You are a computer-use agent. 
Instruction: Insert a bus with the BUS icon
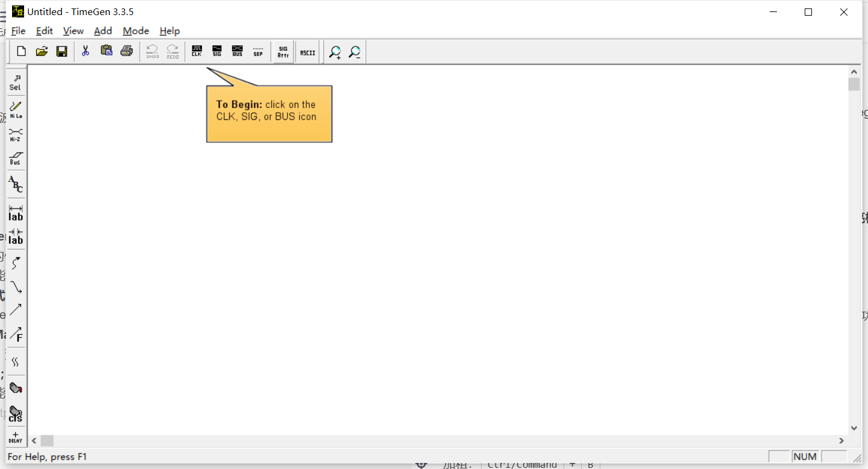click(x=237, y=51)
